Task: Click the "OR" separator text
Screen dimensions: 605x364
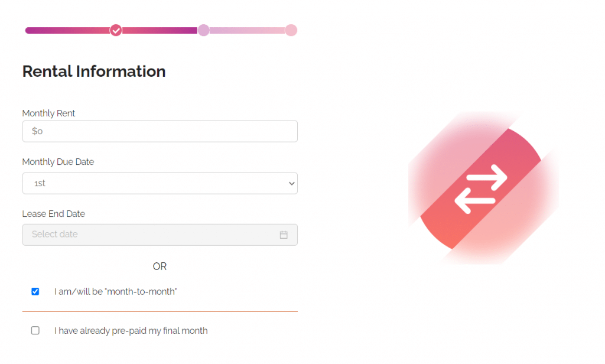Action: (160, 266)
